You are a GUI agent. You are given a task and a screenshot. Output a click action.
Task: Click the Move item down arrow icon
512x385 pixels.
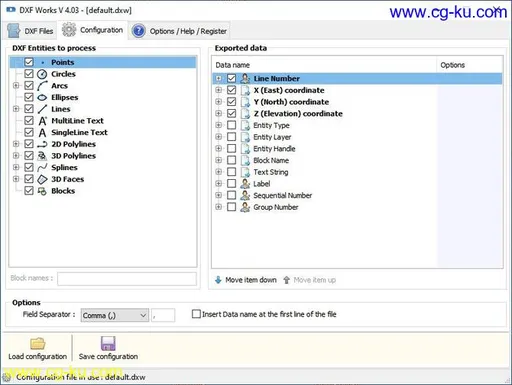218,280
